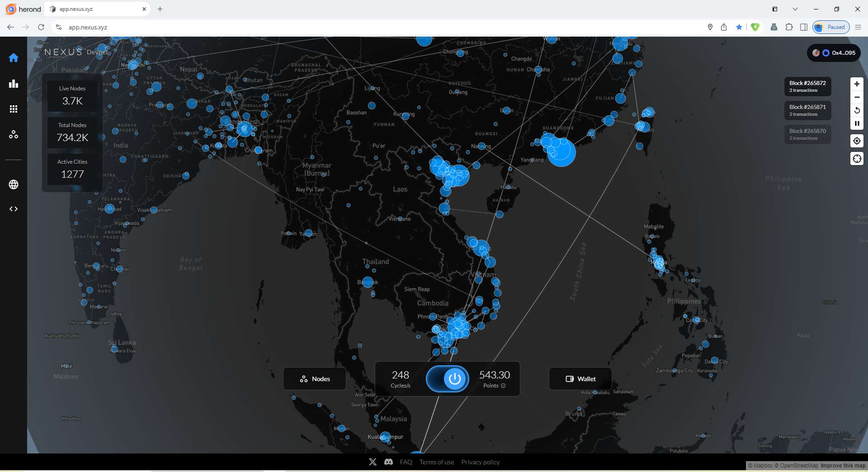This screenshot has height=472, width=868.
Task: Open the code brackets icon in sidebar
Action: [x=14, y=209]
